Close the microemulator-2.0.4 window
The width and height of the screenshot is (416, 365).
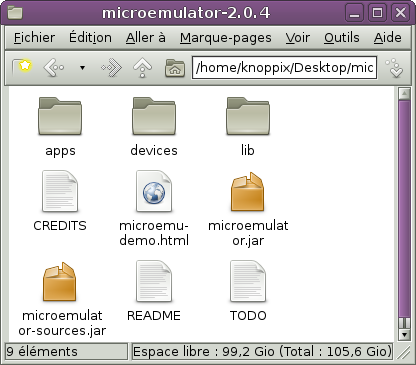(400, 13)
